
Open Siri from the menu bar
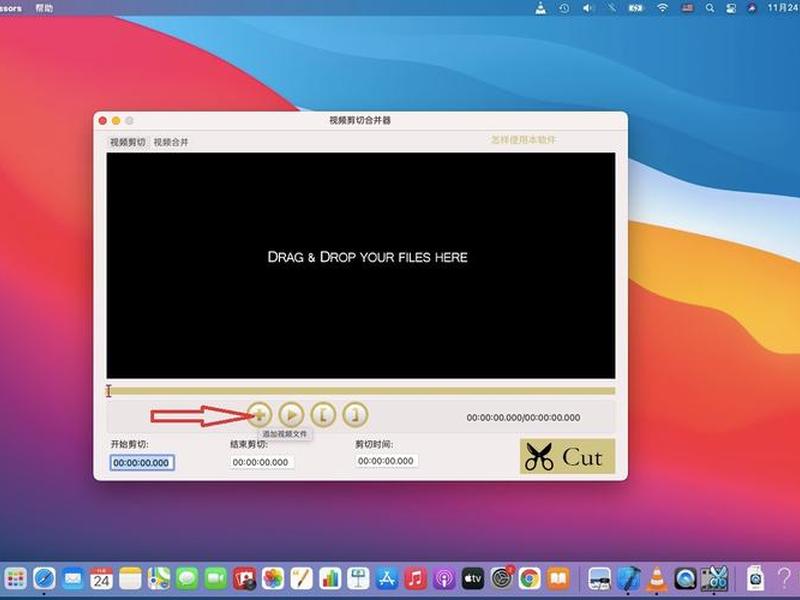pyautogui.click(x=752, y=8)
